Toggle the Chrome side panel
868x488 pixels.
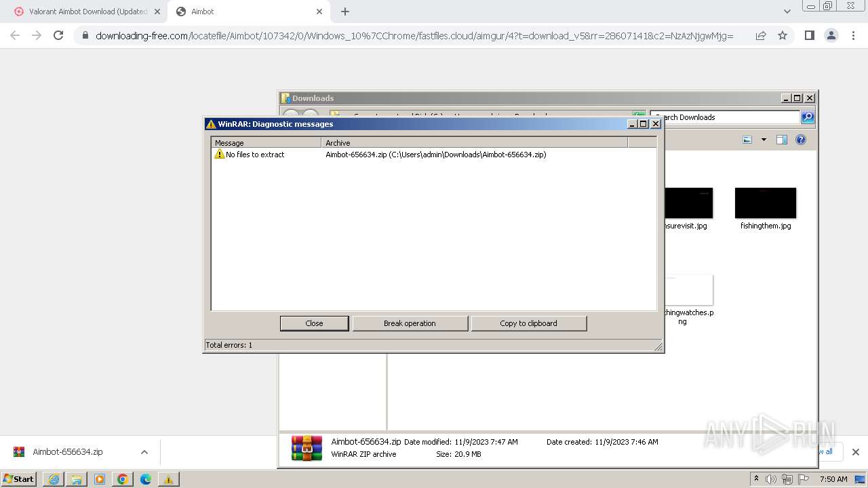coord(809,35)
